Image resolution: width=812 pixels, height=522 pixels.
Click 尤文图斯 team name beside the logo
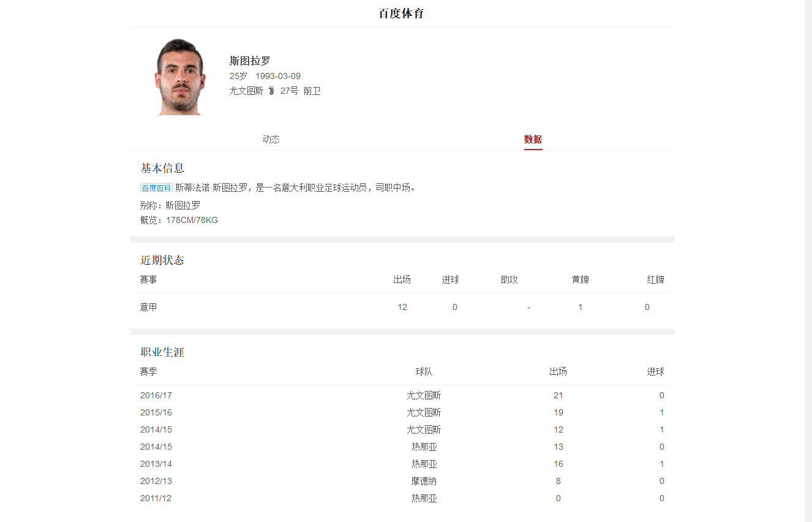246,91
